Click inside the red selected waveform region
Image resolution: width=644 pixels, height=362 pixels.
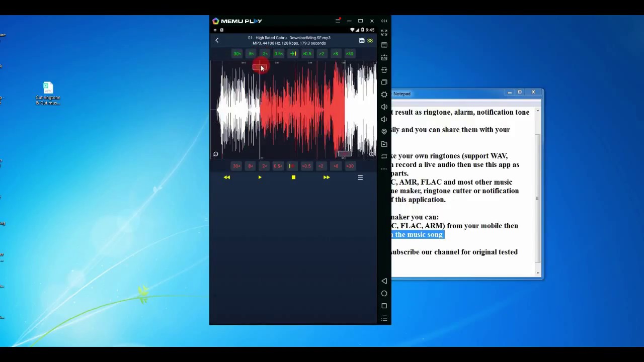pyautogui.click(x=302, y=111)
